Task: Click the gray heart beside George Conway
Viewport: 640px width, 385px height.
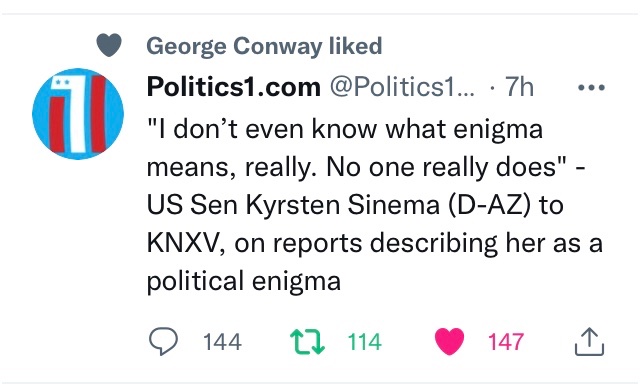Action: click(109, 45)
